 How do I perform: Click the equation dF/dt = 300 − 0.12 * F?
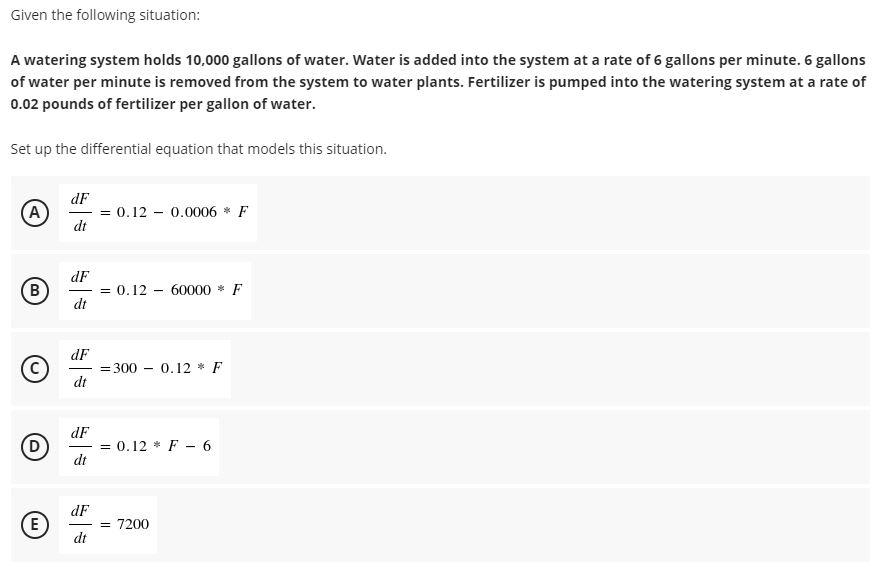pyautogui.click(x=145, y=369)
